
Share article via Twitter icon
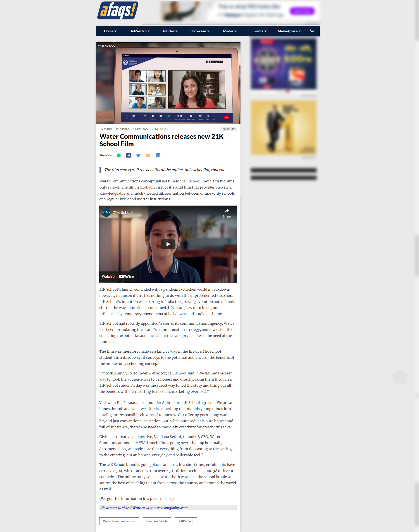138,155
